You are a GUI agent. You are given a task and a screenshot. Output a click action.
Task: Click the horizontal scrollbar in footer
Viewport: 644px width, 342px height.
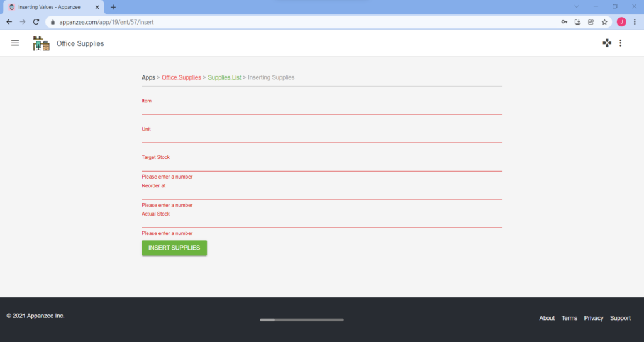point(302,320)
